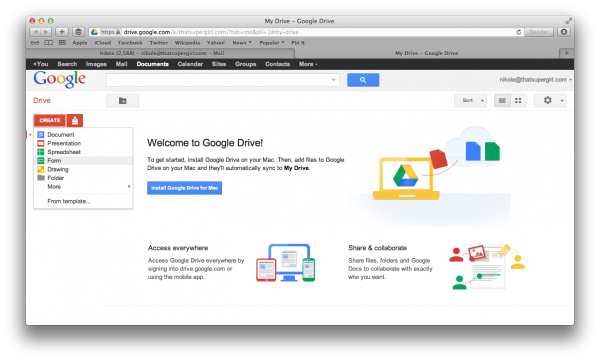Click the reload page icon in address bar
600x361 pixels.
pyautogui.click(x=518, y=32)
